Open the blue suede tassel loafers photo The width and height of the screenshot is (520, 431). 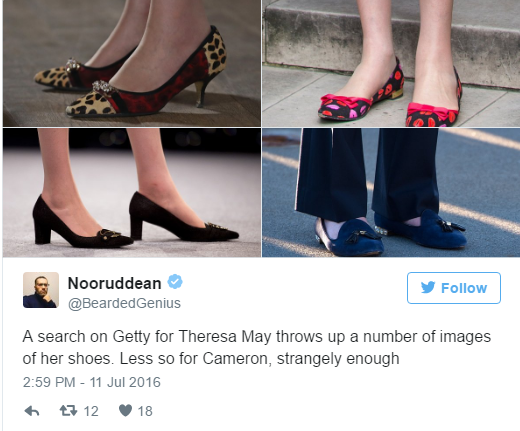[391, 193]
